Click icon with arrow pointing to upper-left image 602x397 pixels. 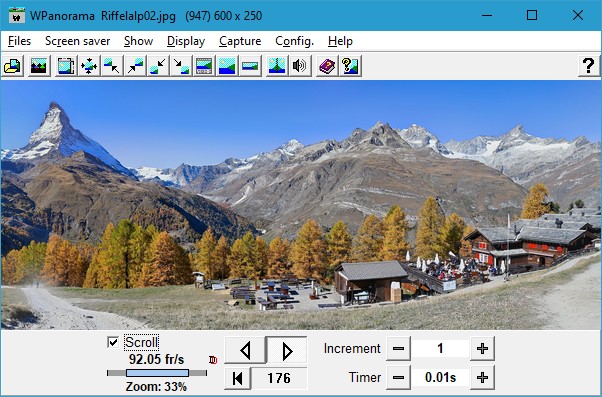point(112,66)
